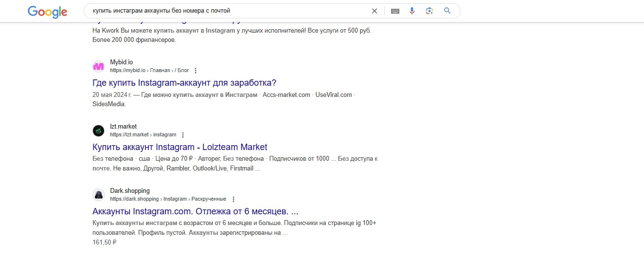
Task: Click the https://dark.shopping breadcrumb URL
Action: (168, 199)
